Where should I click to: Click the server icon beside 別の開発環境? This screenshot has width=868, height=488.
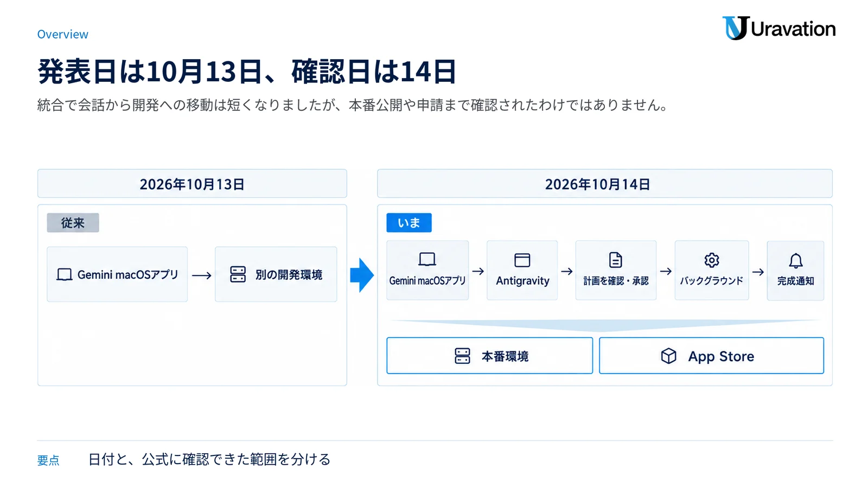tap(238, 274)
